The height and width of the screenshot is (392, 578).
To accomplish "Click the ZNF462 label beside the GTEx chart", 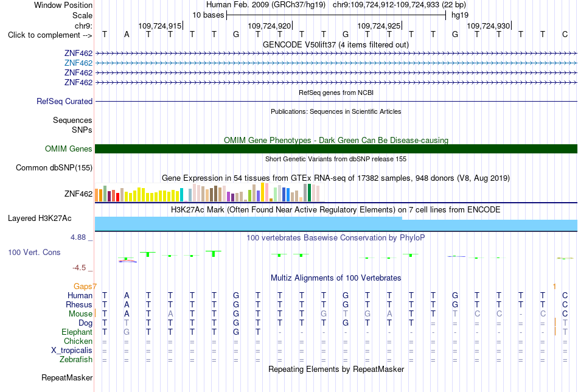I will pos(78,194).
